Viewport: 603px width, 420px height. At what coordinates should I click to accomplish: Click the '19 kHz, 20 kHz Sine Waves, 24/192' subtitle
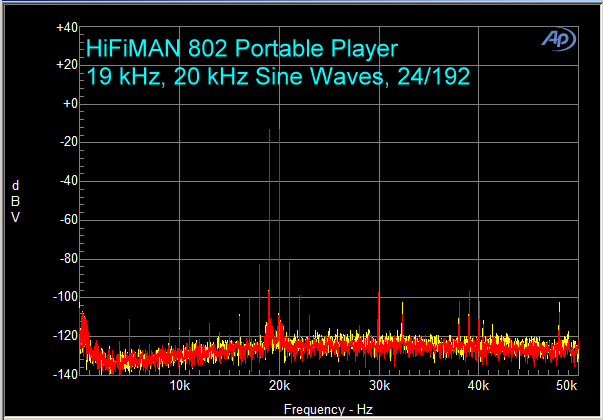coord(279,75)
